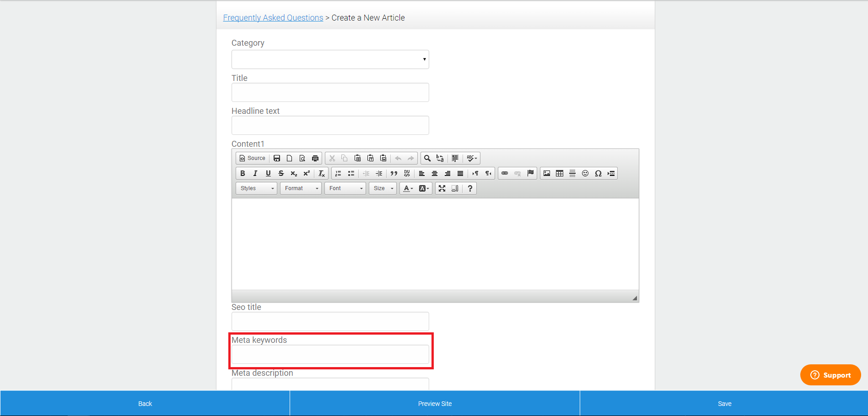Click the Seo title input field
This screenshot has height=416, width=868.
[330, 321]
